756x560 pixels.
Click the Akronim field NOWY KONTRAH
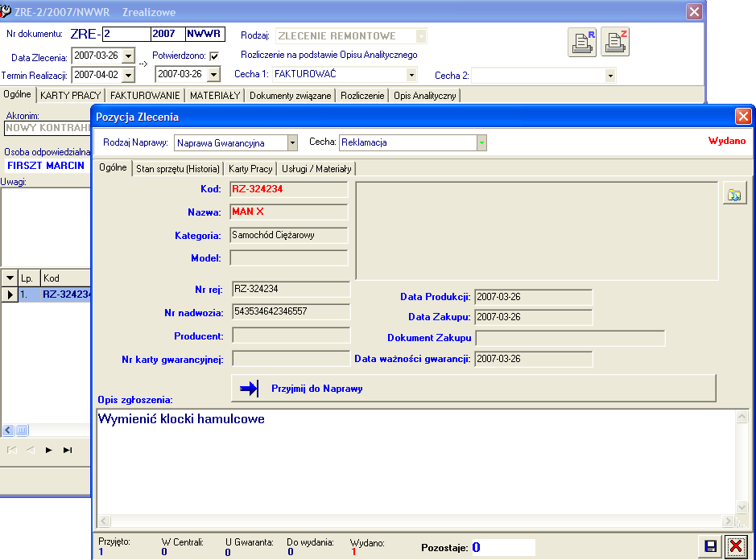(x=48, y=128)
